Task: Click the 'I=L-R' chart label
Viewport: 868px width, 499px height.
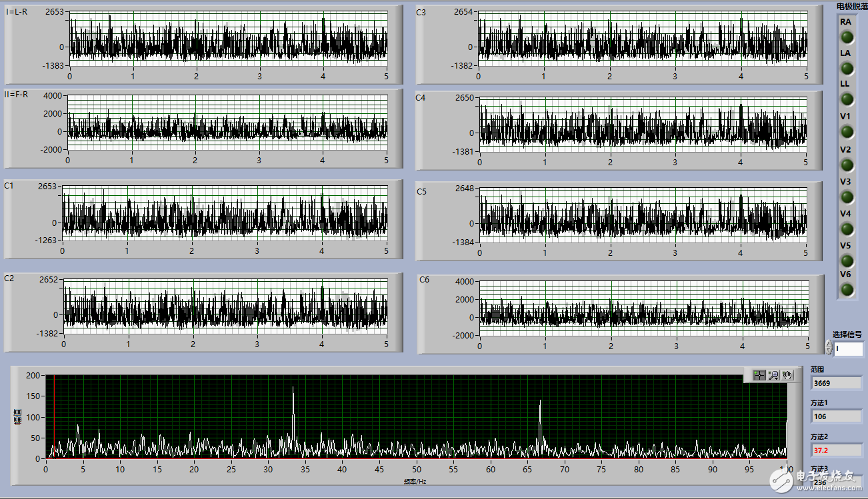Action: [x=17, y=11]
